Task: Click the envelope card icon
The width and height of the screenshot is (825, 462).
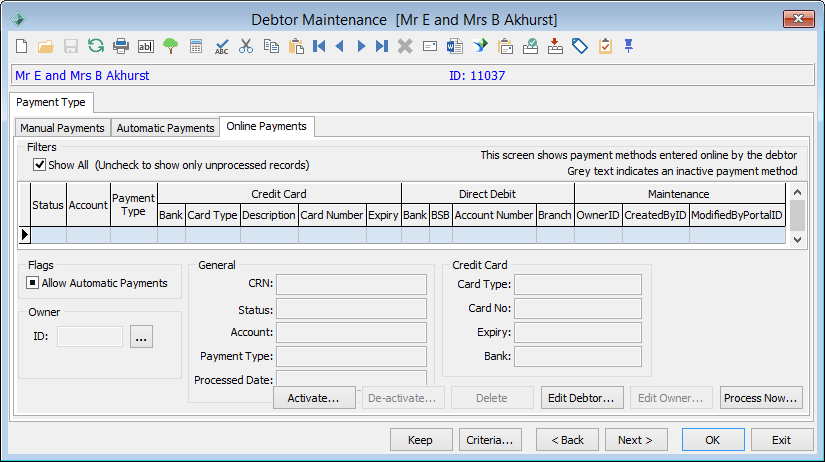Action: [430, 46]
